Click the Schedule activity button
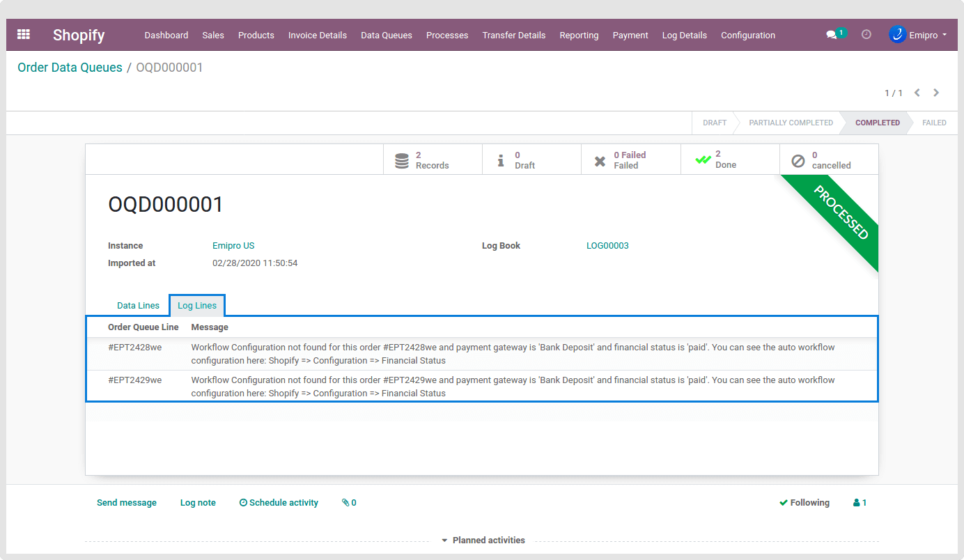The height and width of the screenshot is (560, 964). 279,503
